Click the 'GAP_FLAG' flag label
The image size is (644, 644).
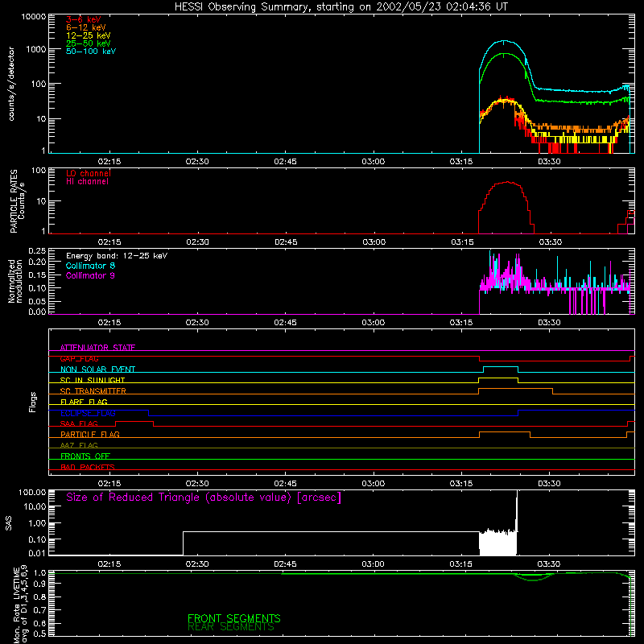(79, 358)
